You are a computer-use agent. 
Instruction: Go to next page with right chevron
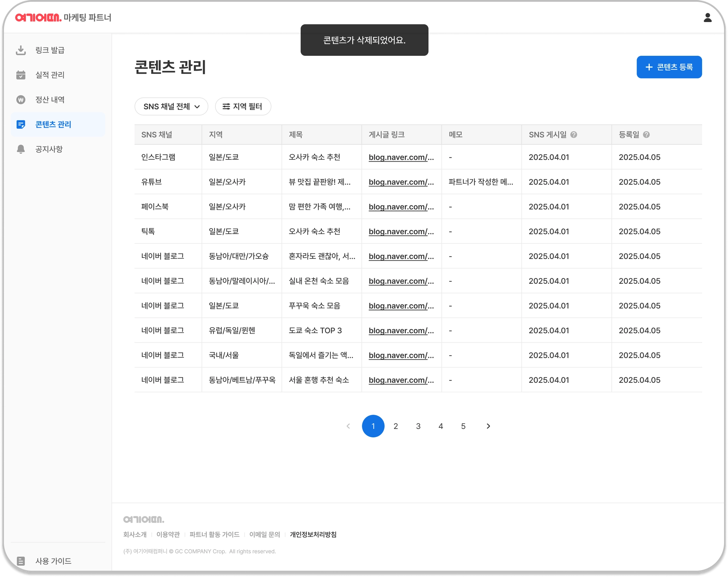click(488, 426)
